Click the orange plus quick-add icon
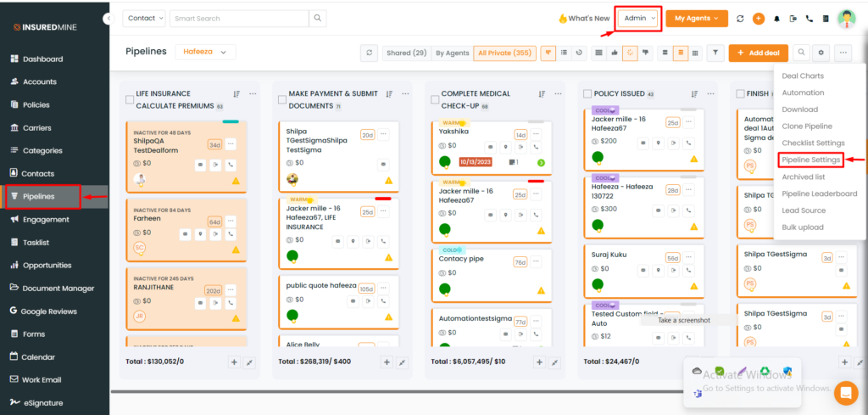Viewport: 868px width, 415px height. tap(759, 19)
